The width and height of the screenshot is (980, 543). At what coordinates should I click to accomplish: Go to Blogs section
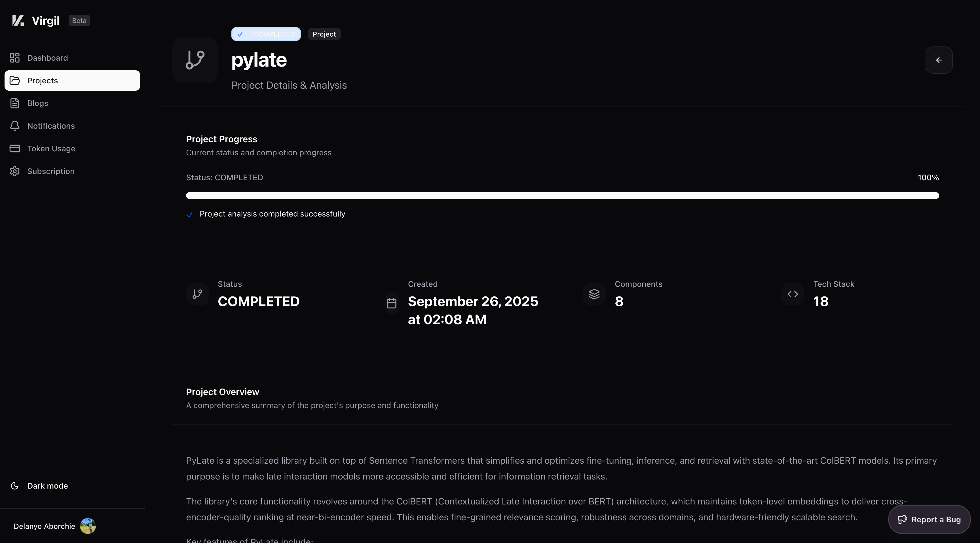(x=37, y=103)
